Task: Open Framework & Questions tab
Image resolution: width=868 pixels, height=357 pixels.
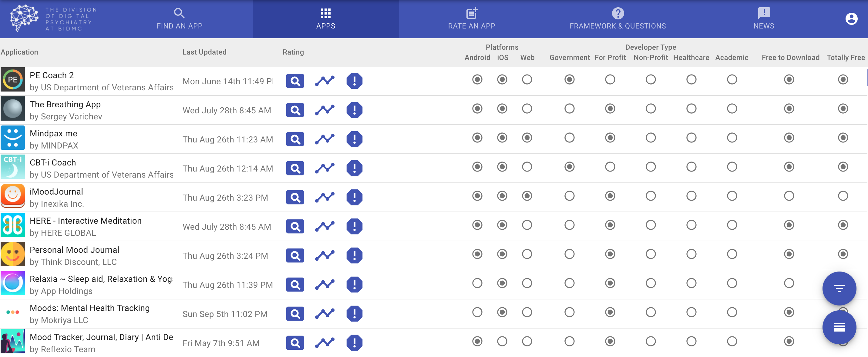Action: pyautogui.click(x=617, y=19)
